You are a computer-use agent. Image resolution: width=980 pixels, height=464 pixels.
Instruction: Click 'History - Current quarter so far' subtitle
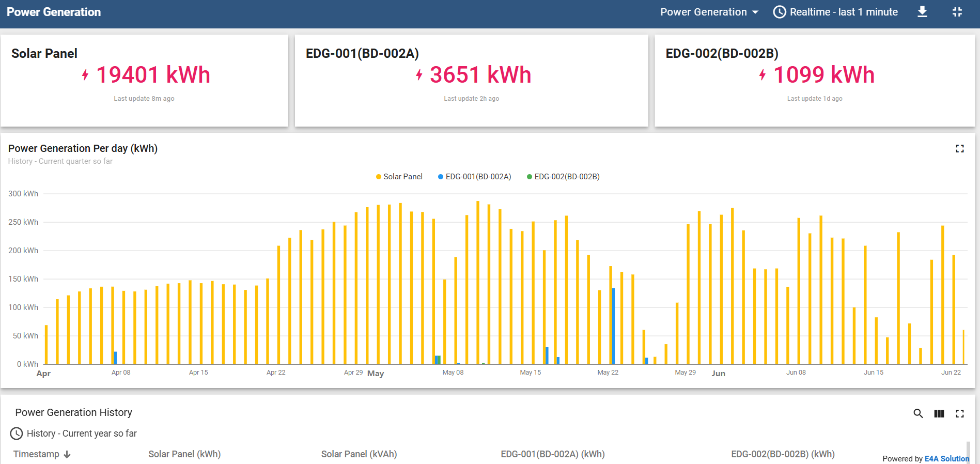pyautogui.click(x=60, y=161)
